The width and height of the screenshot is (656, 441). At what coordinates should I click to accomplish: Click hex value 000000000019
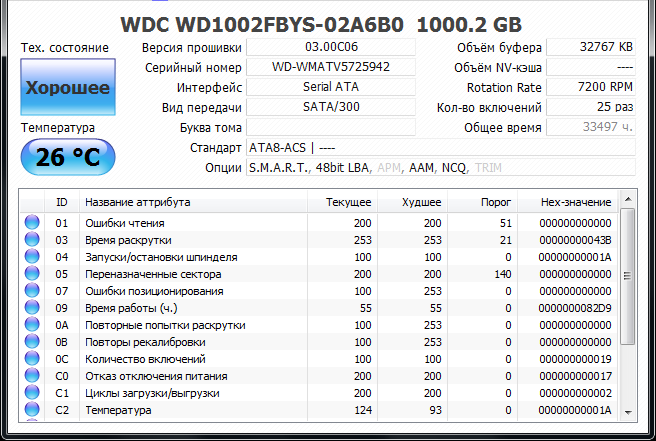[x=575, y=359]
